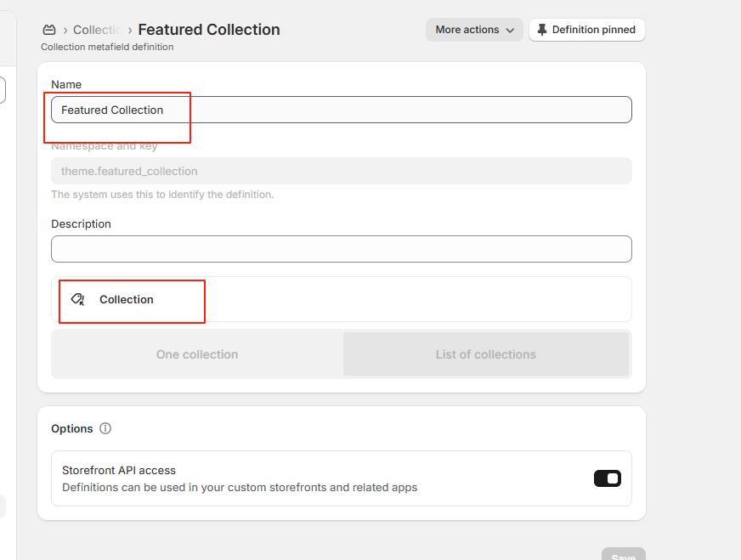Click the Storefront API access label

point(119,470)
